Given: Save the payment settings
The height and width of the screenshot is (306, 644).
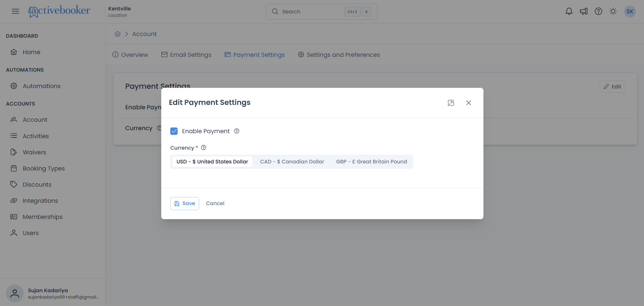Looking at the screenshot, I should click(185, 203).
